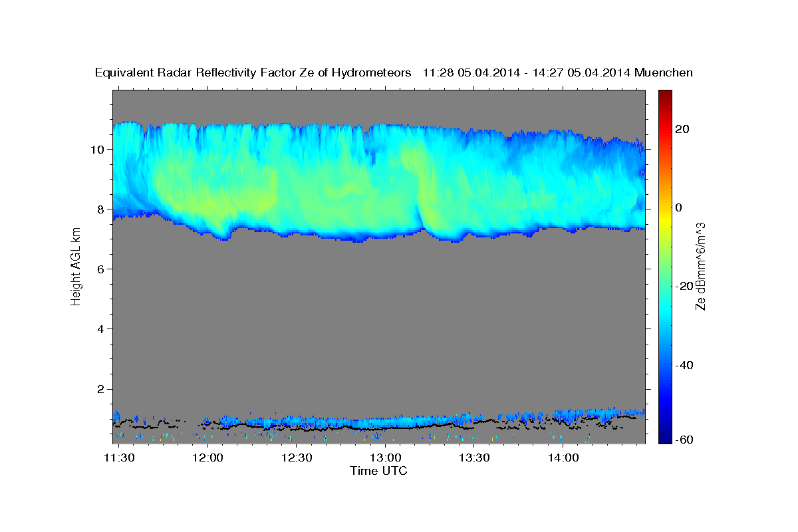
Task: Click the colorbar value '20'
Action: (x=684, y=129)
